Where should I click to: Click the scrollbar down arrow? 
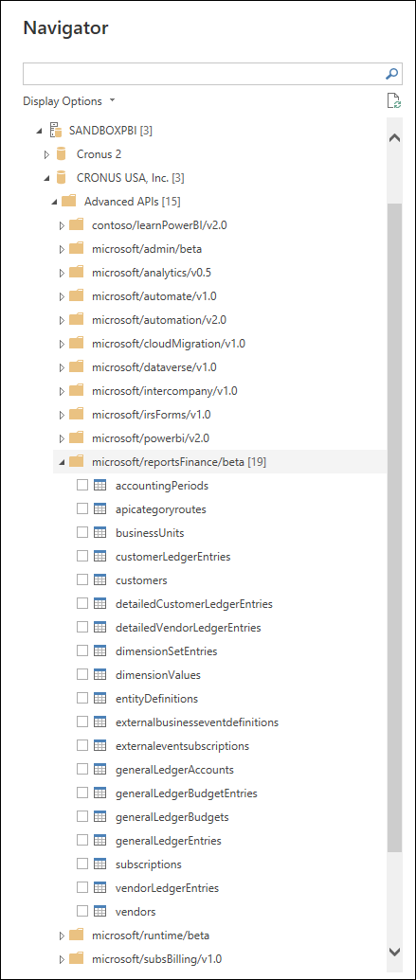[395, 952]
